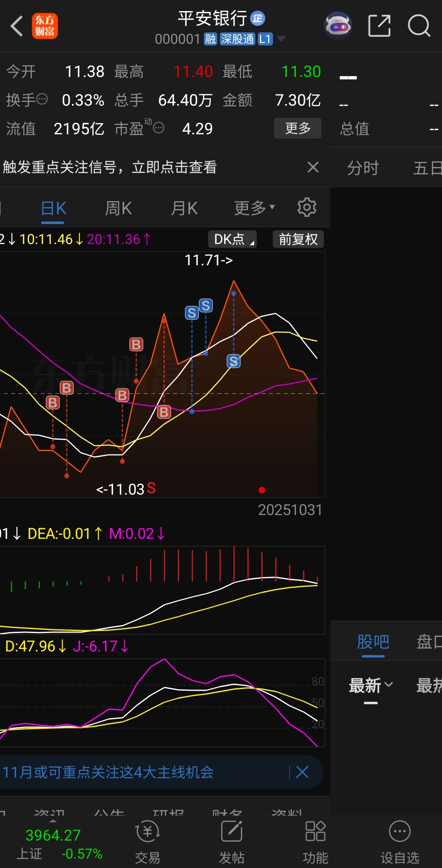This screenshot has height=868, width=442.
Task: Switch to the 日K tab
Action: [x=53, y=208]
